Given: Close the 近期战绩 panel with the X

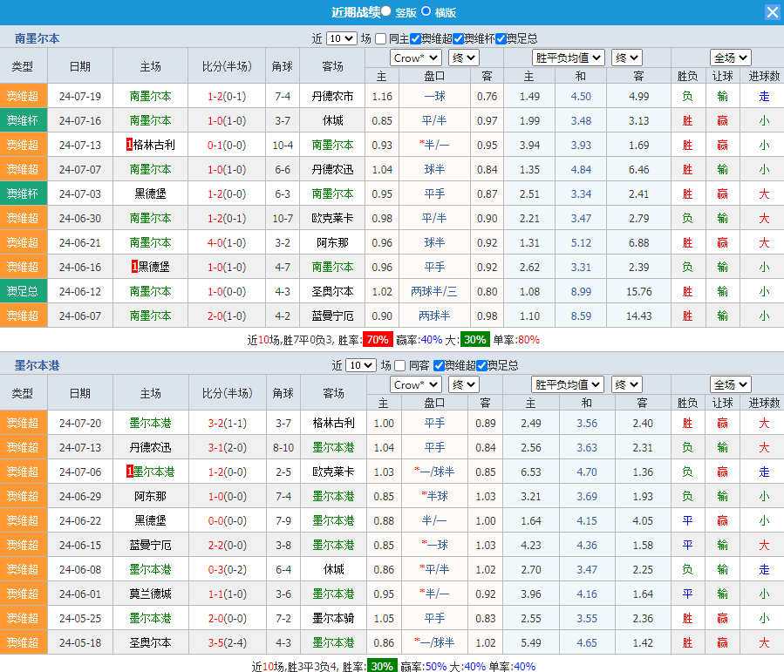Looking at the screenshot, I should point(772,12).
